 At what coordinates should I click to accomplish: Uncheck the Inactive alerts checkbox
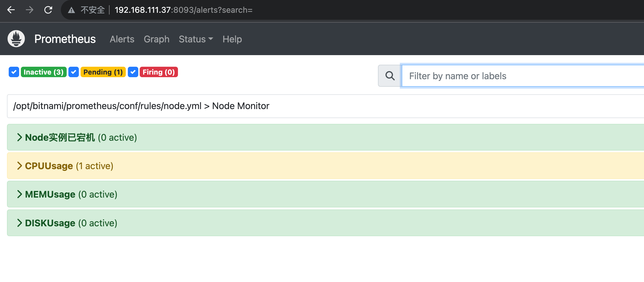(x=14, y=72)
